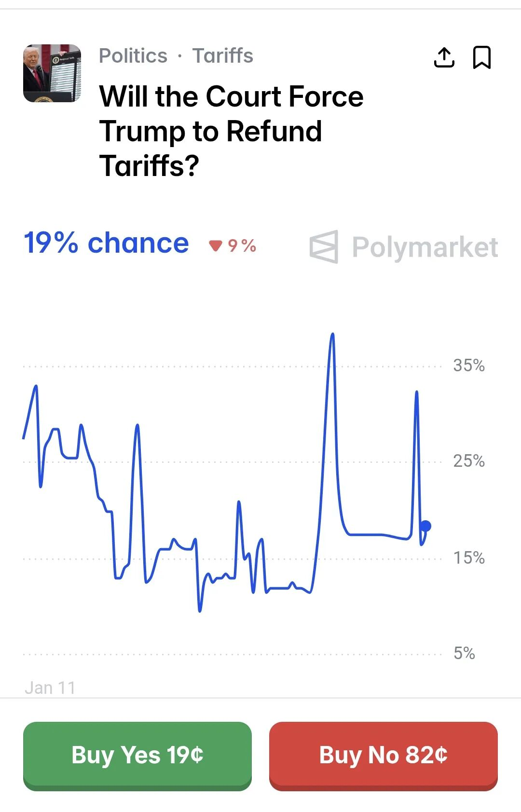The image size is (521, 812).
Task: Click the Polymarket watermark text
Action: pyautogui.click(x=425, y=247)
